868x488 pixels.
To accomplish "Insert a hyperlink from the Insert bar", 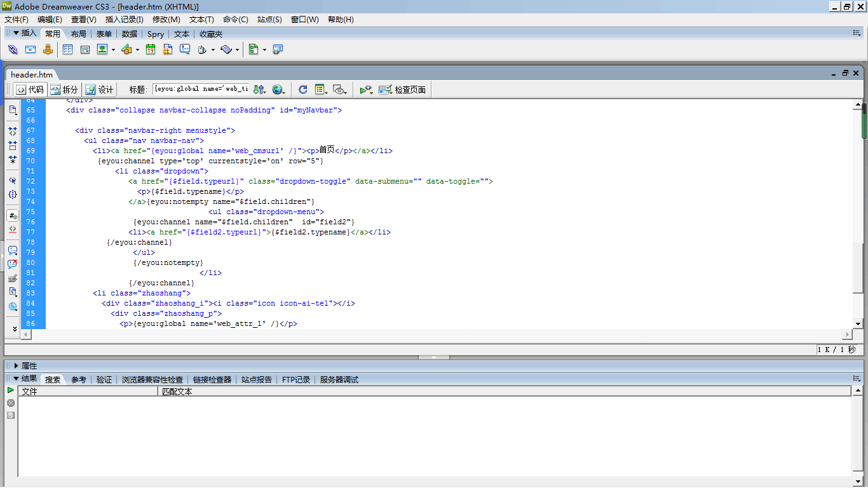I will (x=13, y=50).
